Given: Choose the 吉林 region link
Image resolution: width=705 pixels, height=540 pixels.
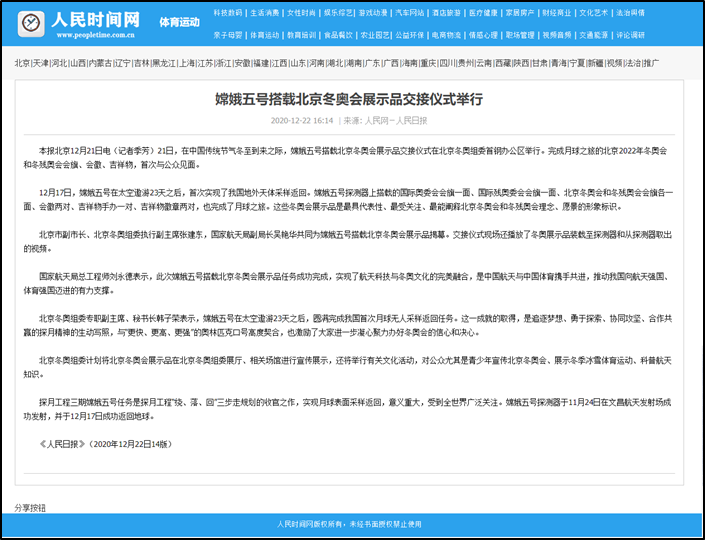Looking at the screenshot, I should tap(141, 63).
